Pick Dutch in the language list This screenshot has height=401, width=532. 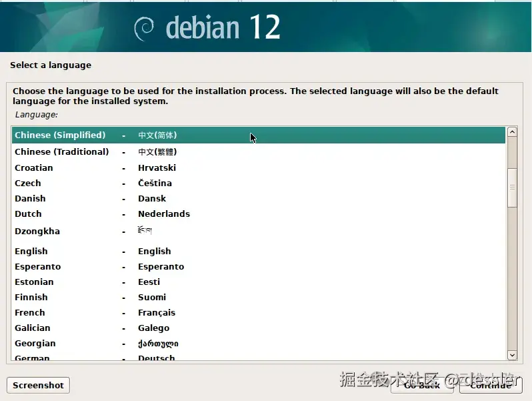point(259,214)
